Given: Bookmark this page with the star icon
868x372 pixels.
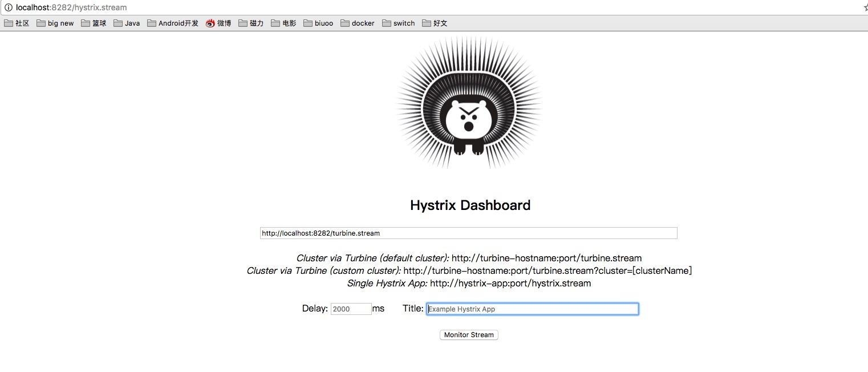Looking at the screenshot, I should tap(865, 7).
